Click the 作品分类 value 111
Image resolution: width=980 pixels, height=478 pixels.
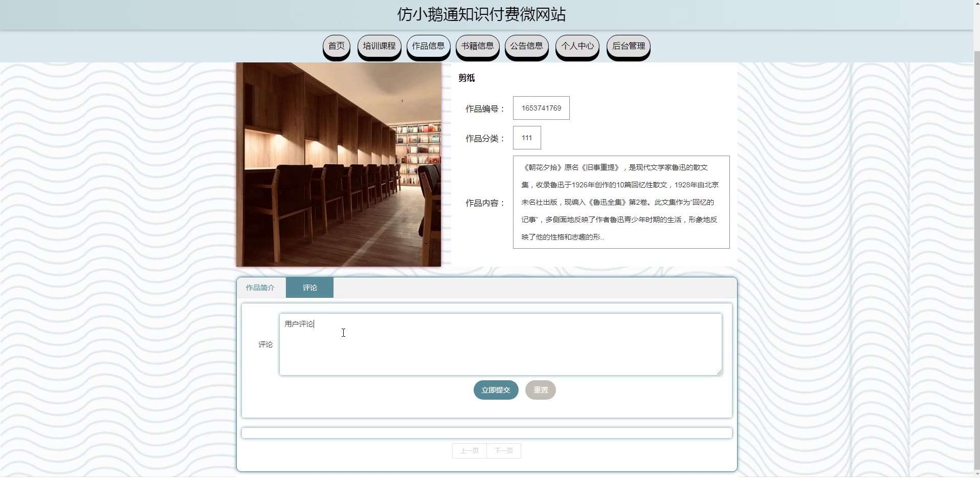[x=527, y=138]
